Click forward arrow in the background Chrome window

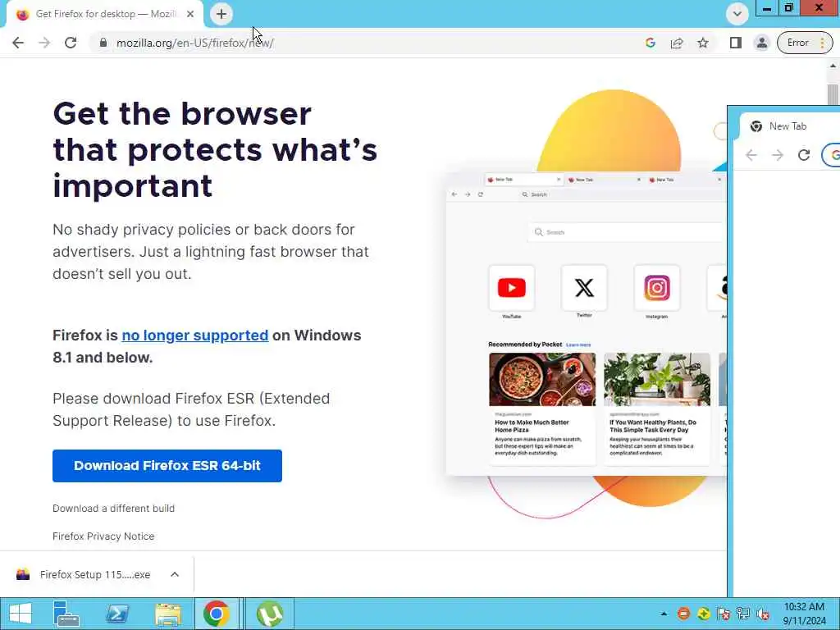(x=778, y=155)
